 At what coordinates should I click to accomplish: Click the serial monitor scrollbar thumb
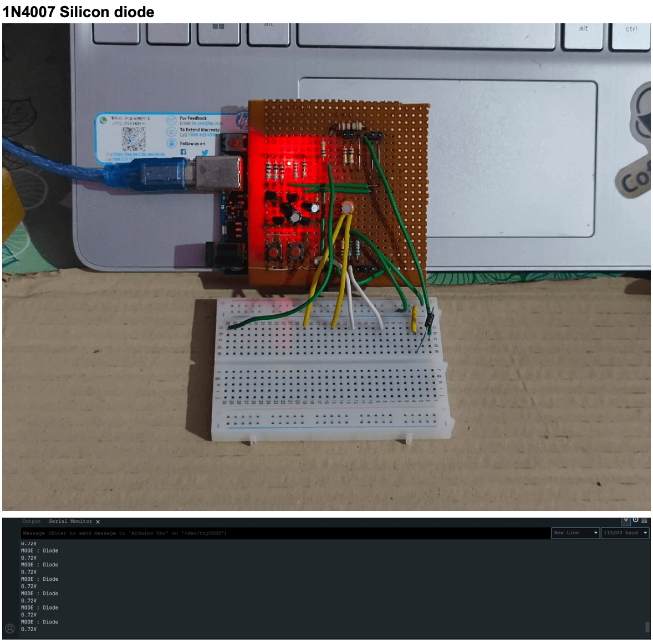coord(647,627)
